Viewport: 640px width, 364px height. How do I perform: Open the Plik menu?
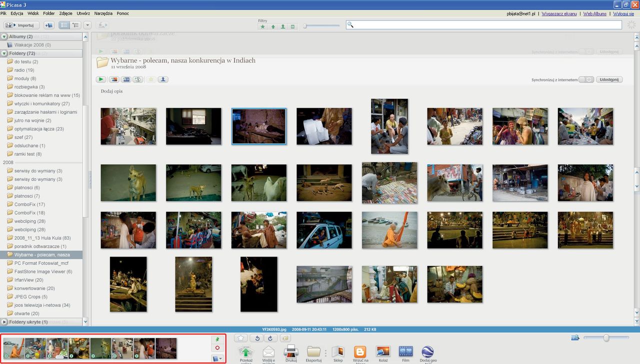pos(3,13)
